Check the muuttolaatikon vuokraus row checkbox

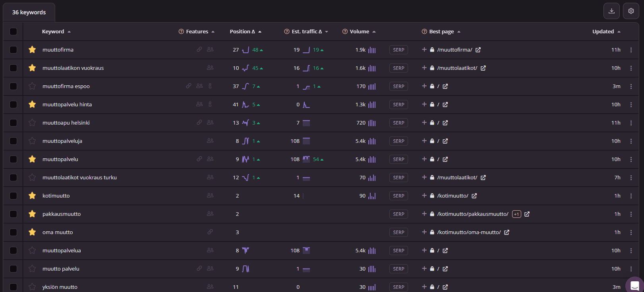click(14, 68)
